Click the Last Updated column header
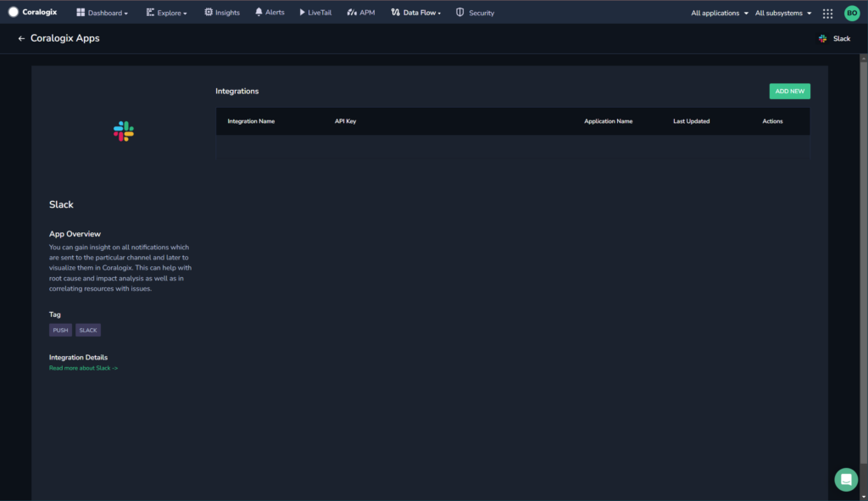 click(691, 121)
